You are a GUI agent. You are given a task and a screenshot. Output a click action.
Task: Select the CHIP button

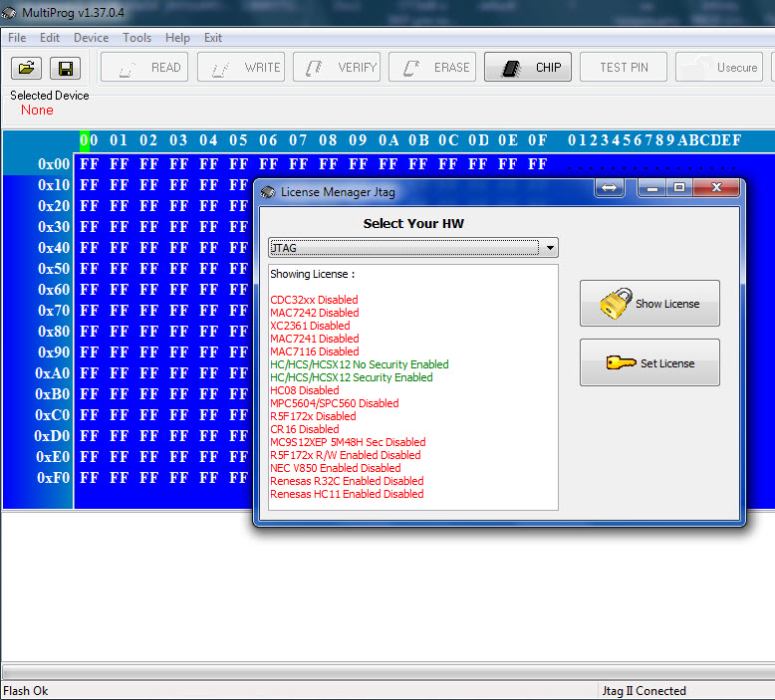pos(528,67)
